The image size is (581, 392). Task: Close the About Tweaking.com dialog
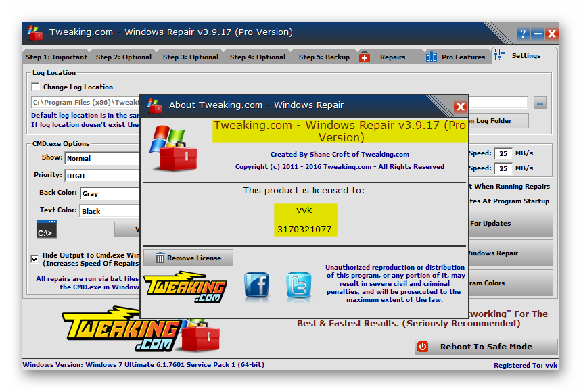coord(461,107)
